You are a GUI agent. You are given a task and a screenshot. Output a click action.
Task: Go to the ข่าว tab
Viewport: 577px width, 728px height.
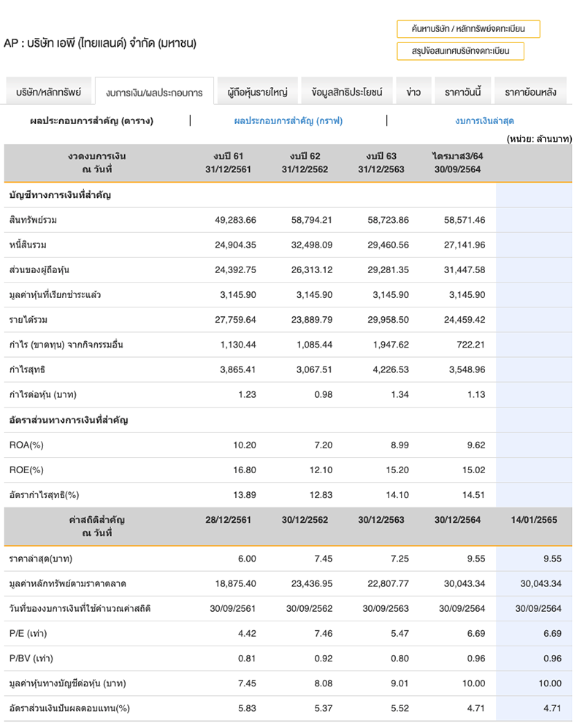point(413,93)
